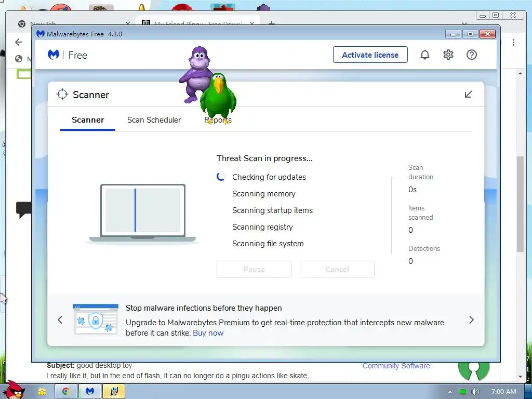The image size is (532, 399).
Task: Open the Reports tab
Action: (x=218, y=120)
